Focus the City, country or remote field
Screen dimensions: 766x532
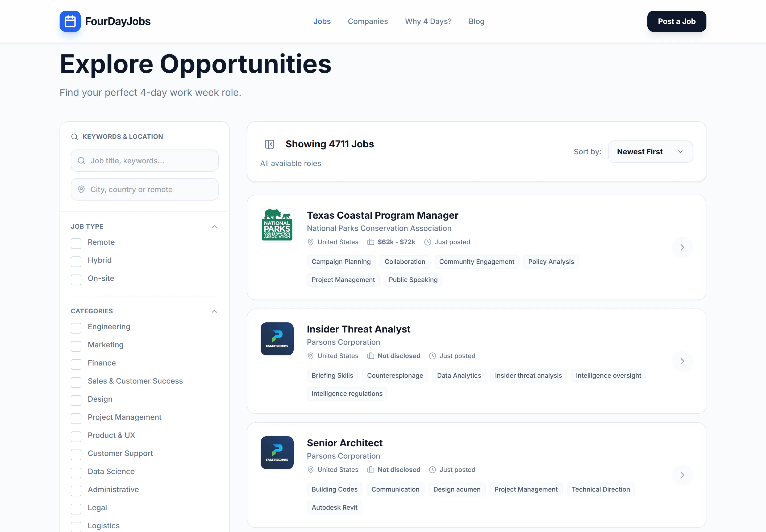coord(144,189)
